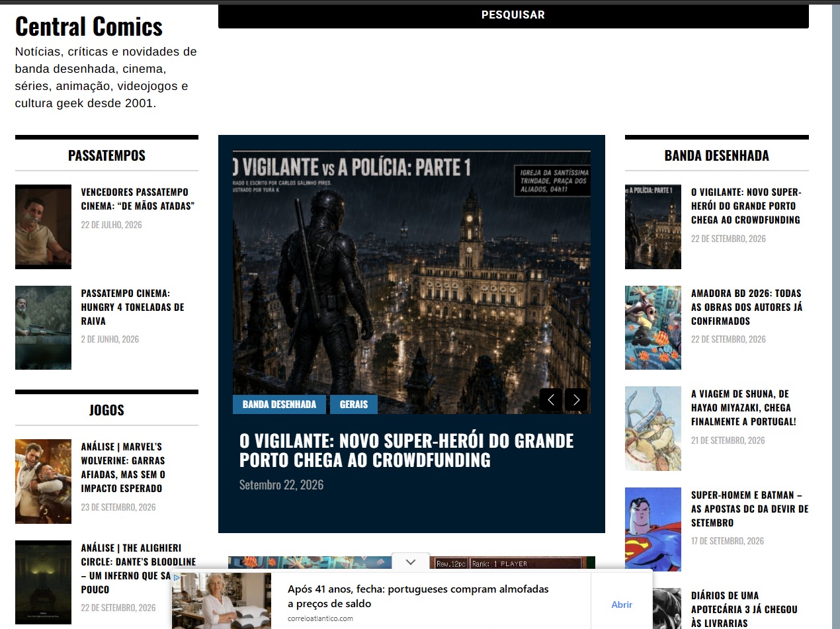
Task: Click the site tagline about cultura geek
Action: (106, 77)
